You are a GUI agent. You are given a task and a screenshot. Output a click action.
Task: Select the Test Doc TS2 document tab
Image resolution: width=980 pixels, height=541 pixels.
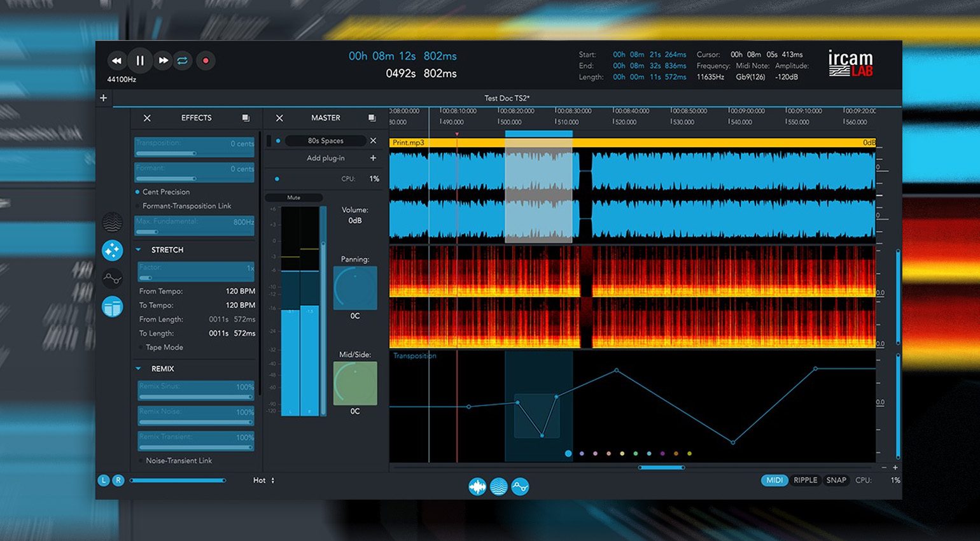pos(507,98)
